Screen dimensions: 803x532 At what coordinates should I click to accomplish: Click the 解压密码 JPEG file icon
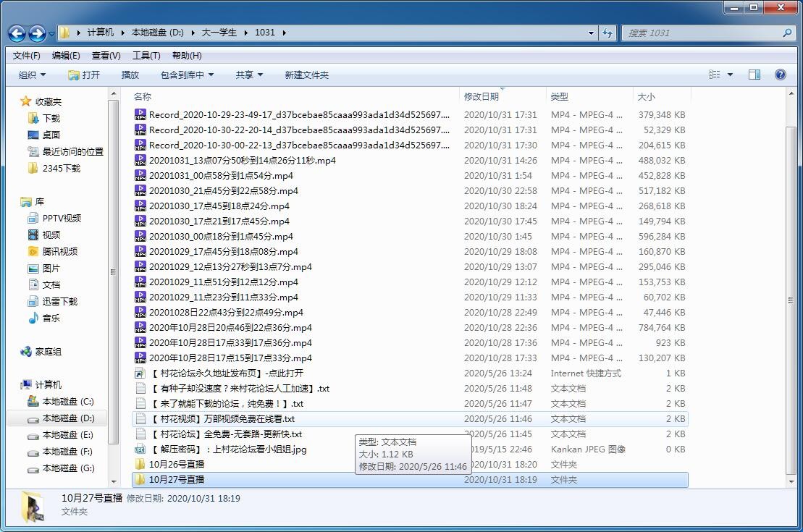[x=140, y=449]
